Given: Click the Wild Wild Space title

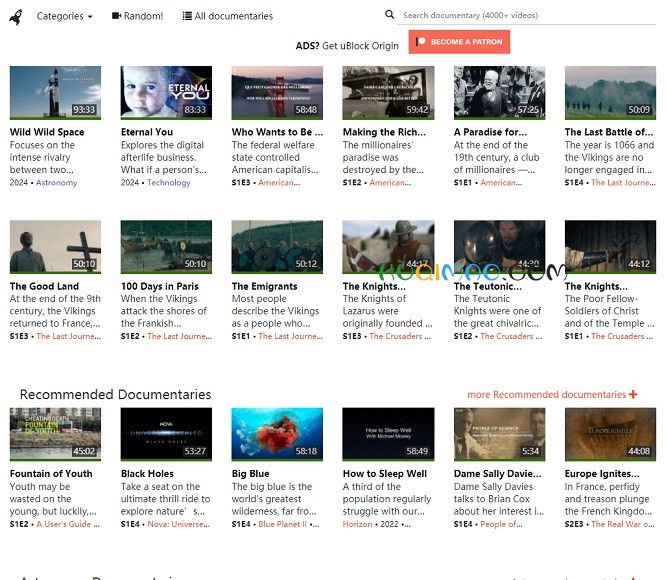Looking at the screenshot, I should click(x=47, y=132).
